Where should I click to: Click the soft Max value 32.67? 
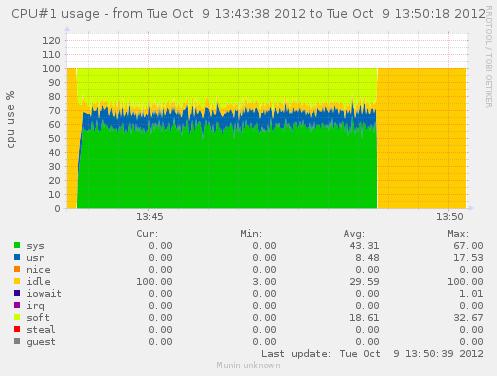click(468, 318)
